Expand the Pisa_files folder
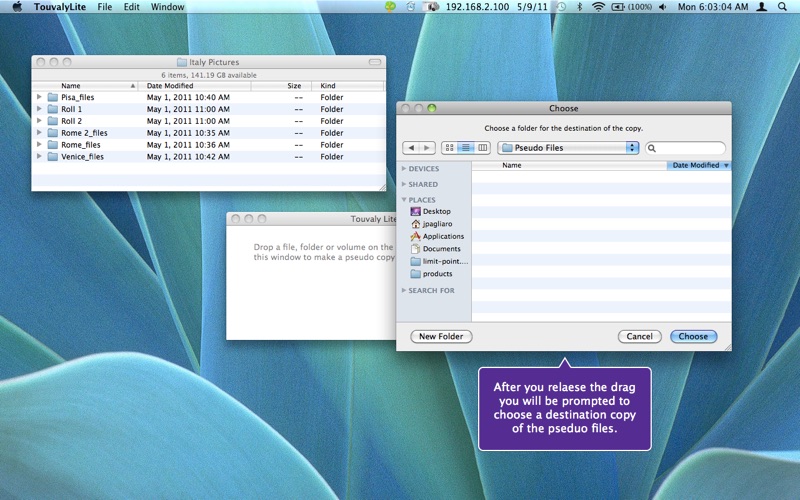 pos(39,96)
